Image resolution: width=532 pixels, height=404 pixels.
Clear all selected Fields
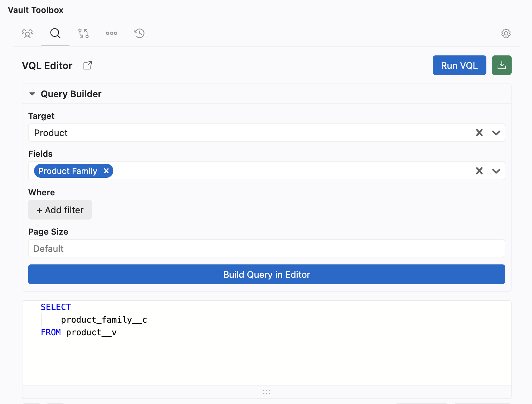point(479,171)
